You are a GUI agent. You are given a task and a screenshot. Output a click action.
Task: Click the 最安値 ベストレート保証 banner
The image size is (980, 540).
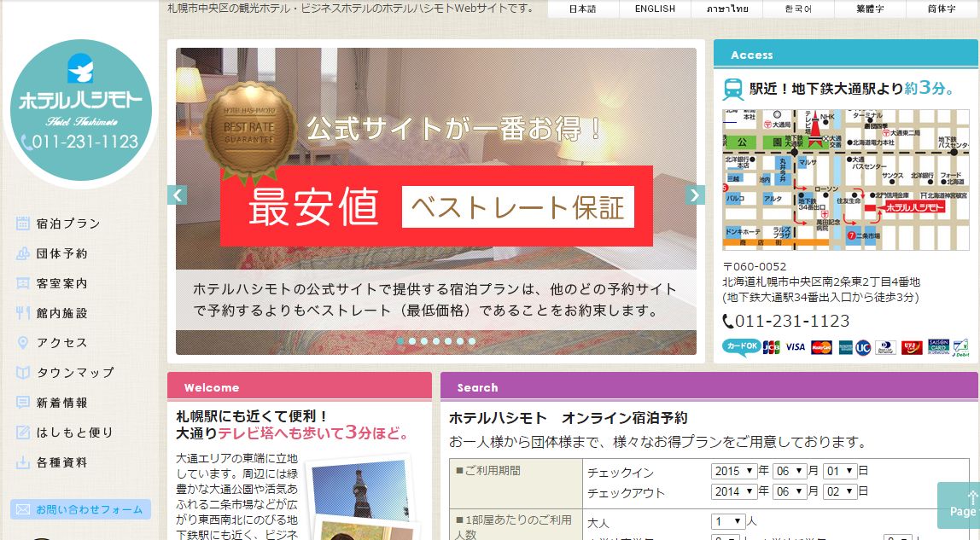436,206
